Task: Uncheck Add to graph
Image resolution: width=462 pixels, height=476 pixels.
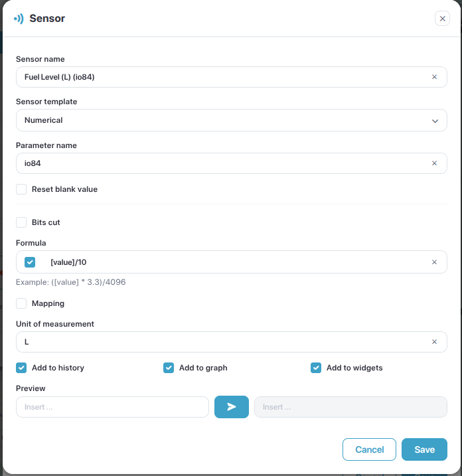Action: point(169,368)
